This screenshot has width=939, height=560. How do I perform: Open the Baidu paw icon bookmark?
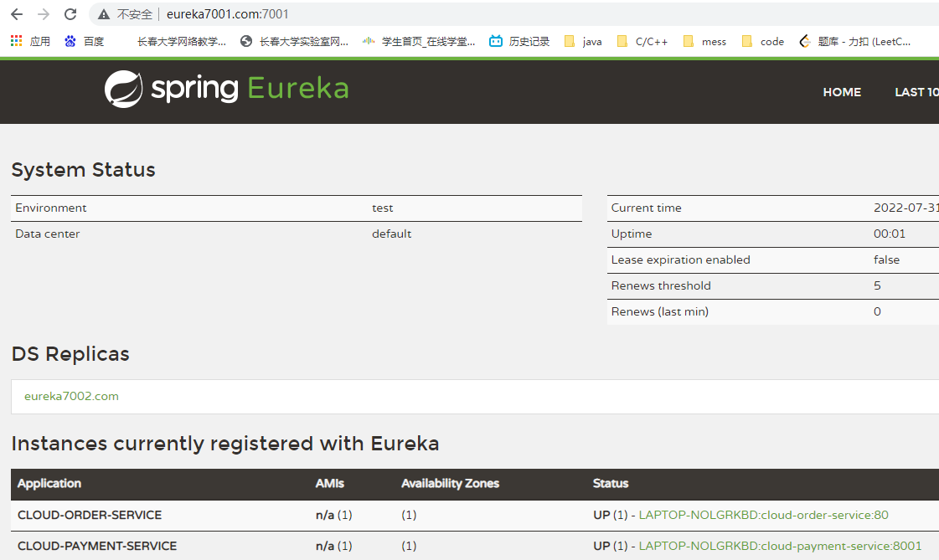(x=70, y=41)
